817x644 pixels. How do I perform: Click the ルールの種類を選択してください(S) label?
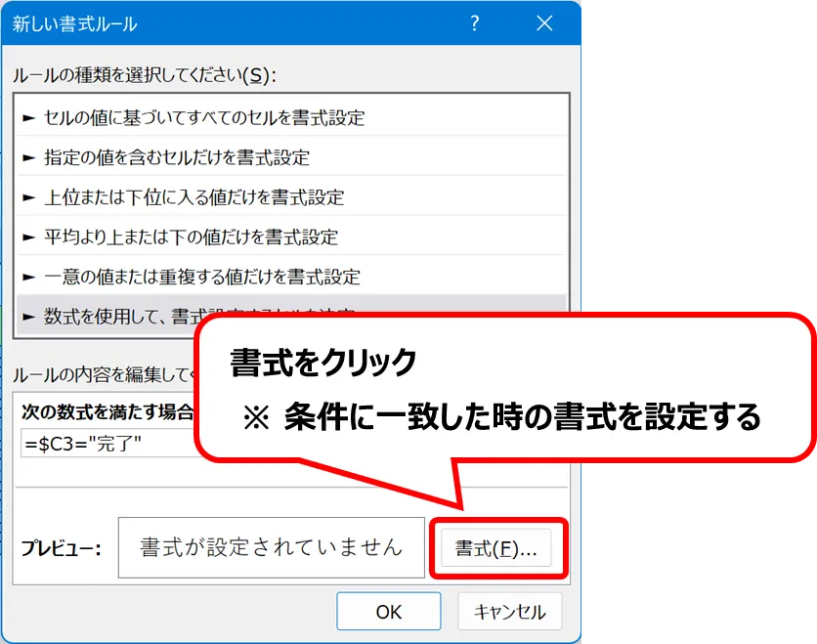point(144,74)
